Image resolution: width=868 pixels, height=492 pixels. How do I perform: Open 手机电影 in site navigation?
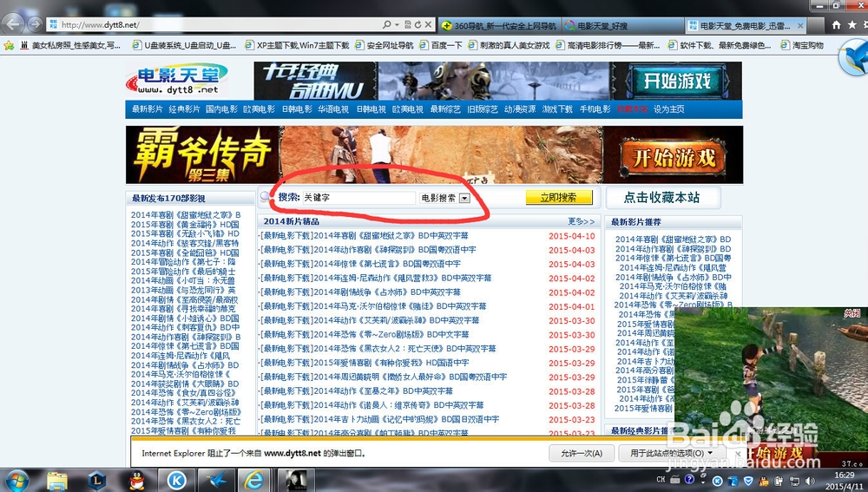point(595,109)
